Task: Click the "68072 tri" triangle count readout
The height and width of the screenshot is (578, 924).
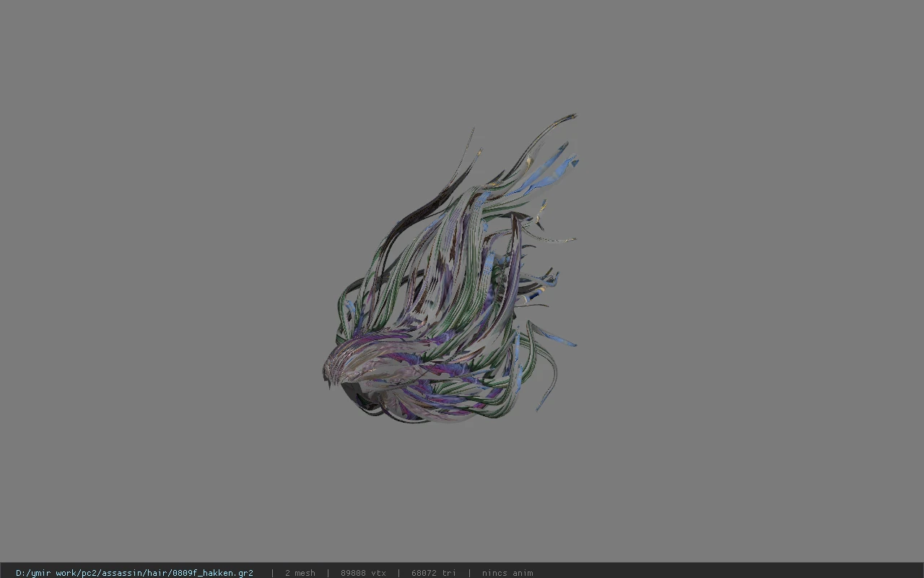Action: [434, 573]
